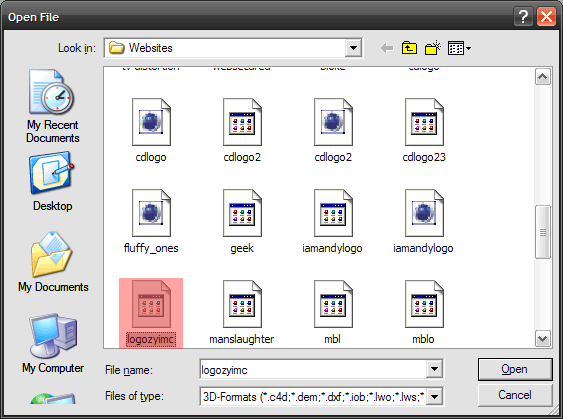The image size is (563, 419).
Task: Click the Open button
Action: [x=515, y=369]
